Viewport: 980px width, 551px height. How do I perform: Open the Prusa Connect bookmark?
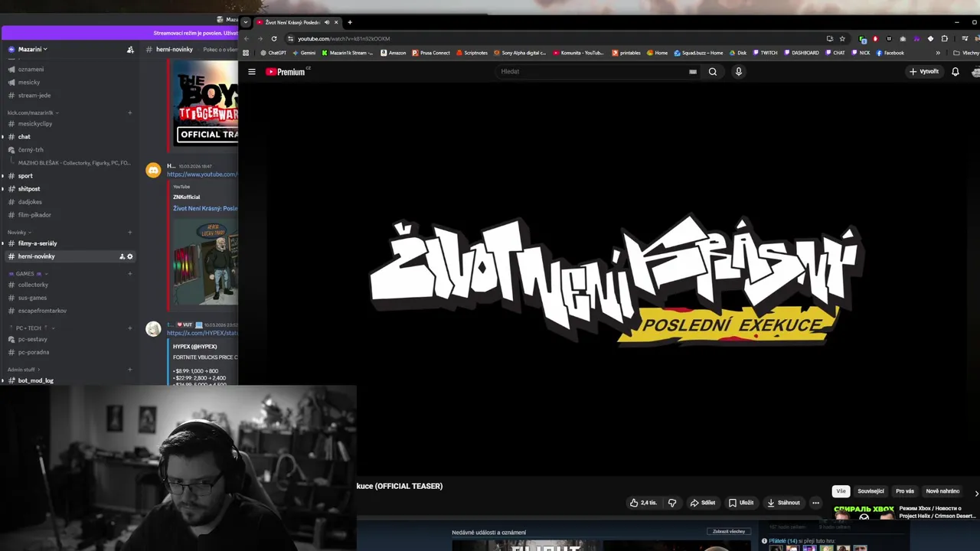(431, 53)
